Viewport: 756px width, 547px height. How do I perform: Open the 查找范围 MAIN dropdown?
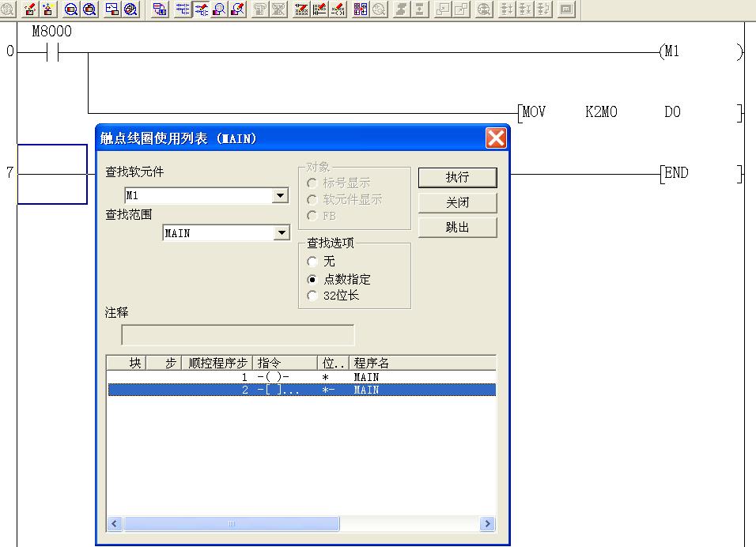click(x=281, y=233)
